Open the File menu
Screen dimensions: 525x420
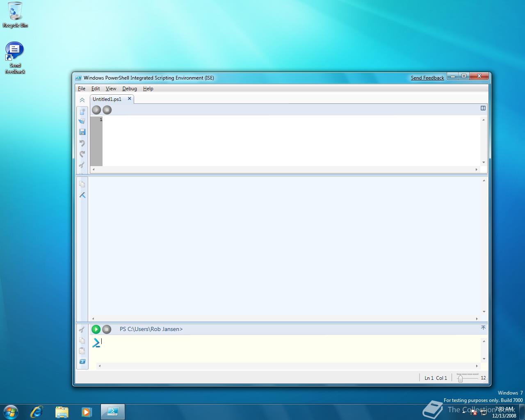tap(82, 89)
